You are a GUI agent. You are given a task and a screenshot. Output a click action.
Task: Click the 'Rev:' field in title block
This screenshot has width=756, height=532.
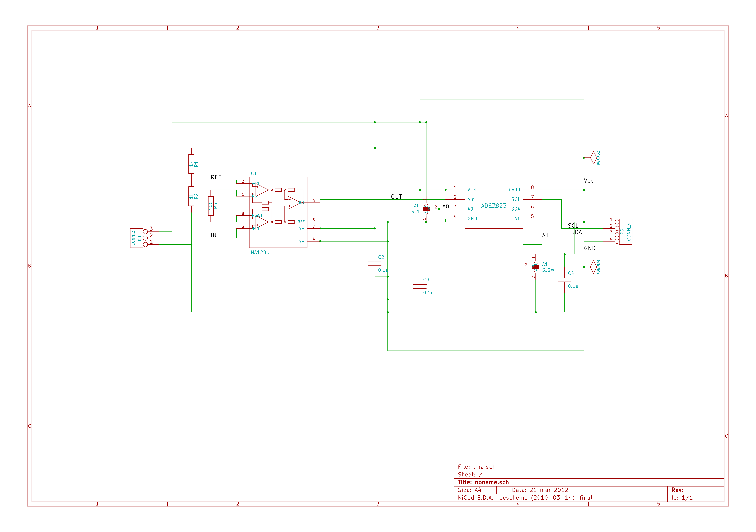(677, 490)
